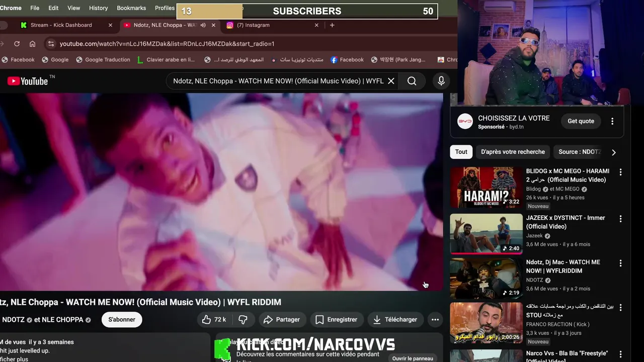Select 'D'après votre recherche' filter chip
The width and height of the screenshot is (644, 362).
[x=513, y=152]
